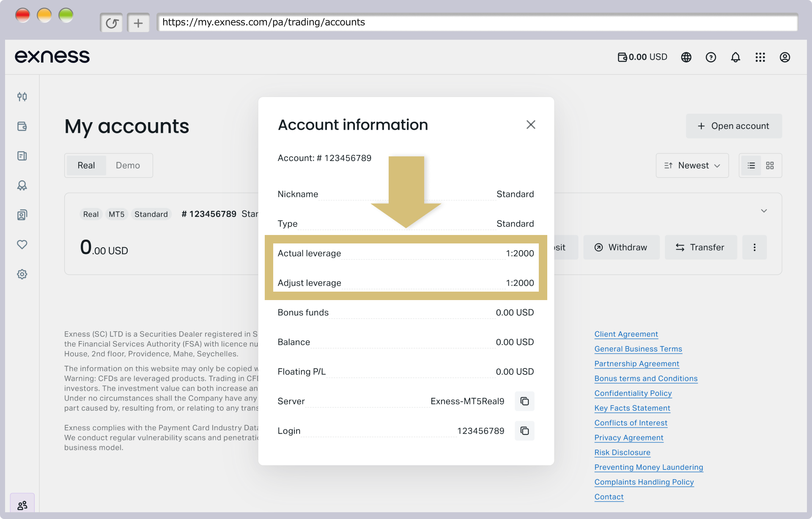812x519 pixels.
Task: Click the Balance row amount 0.00 USD
Action: pyautogui.click(x=515, y=342)
